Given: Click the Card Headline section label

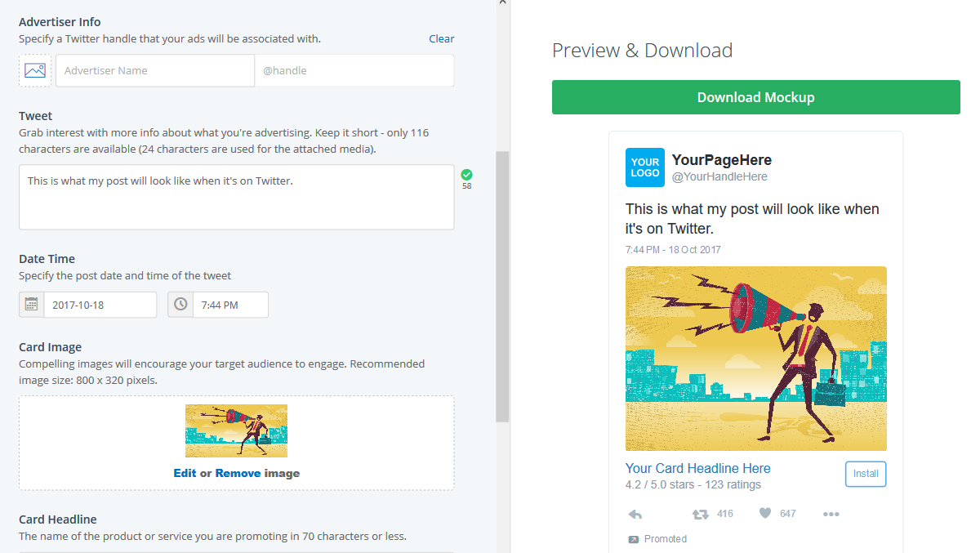Looking at the screenshot, I should [58, 520].
